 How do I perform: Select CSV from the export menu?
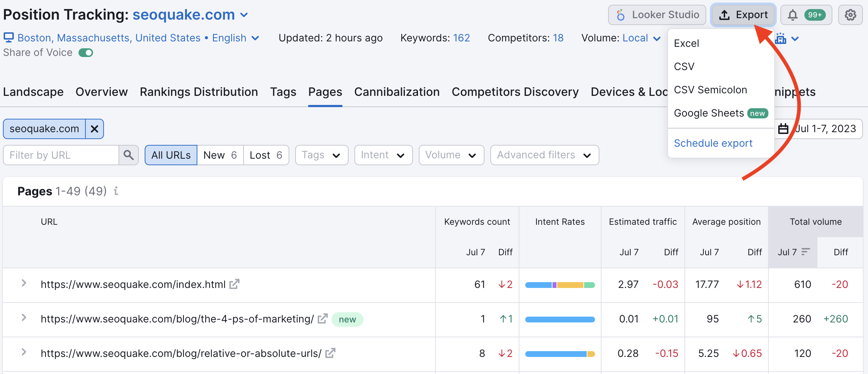pyautogui.click(x=685, y=66)
